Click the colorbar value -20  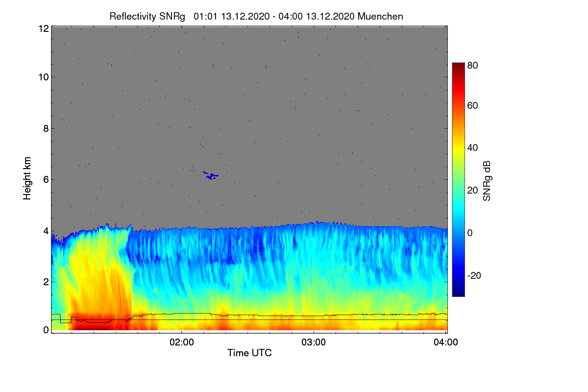473,275
